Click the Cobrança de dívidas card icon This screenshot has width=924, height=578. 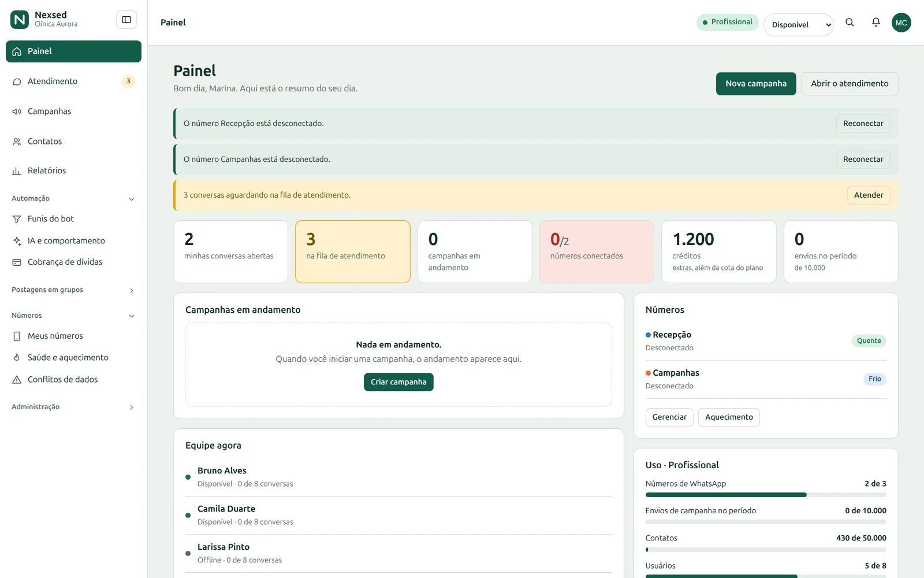17,262
